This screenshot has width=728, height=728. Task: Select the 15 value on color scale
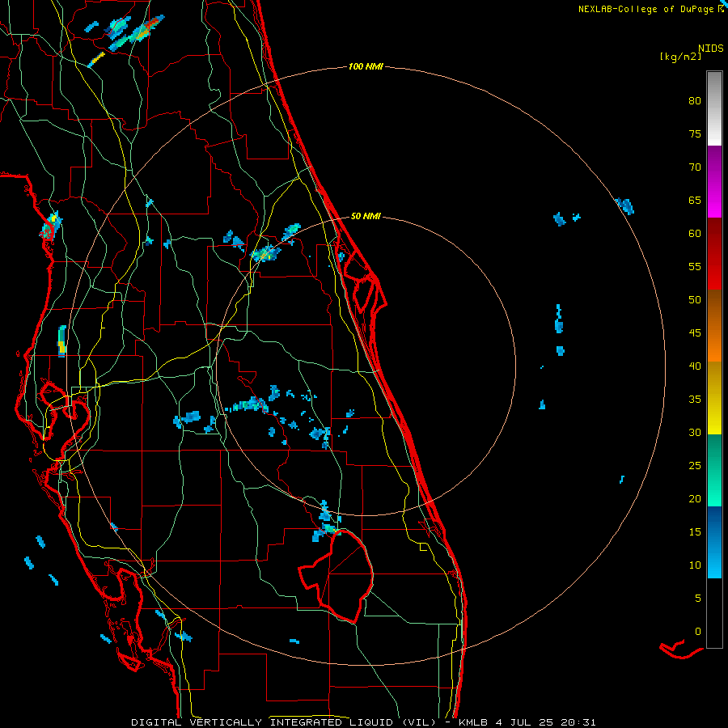click(695, 532)
